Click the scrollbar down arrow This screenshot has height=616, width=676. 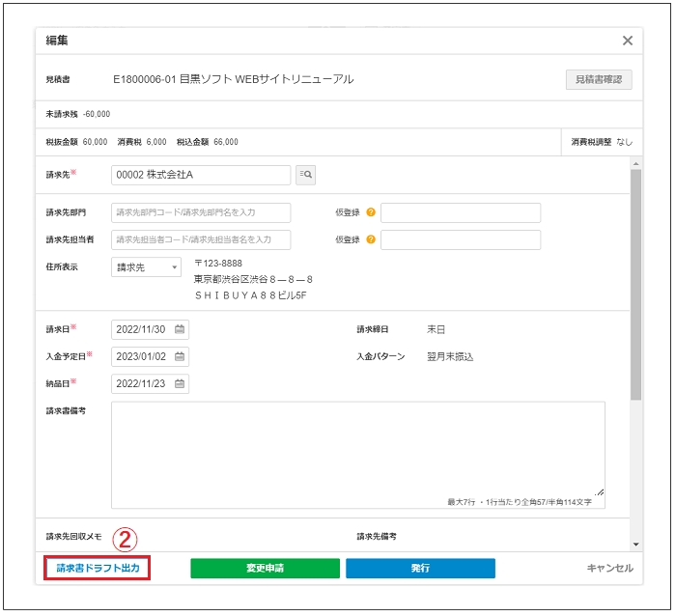[635, 545]
